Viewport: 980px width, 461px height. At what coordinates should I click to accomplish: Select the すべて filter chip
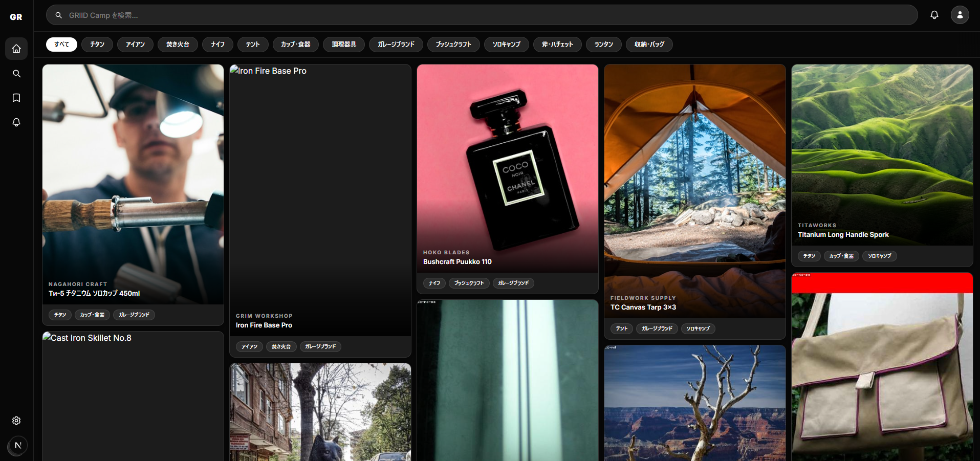pyautogui.click(x=61, y=45)
